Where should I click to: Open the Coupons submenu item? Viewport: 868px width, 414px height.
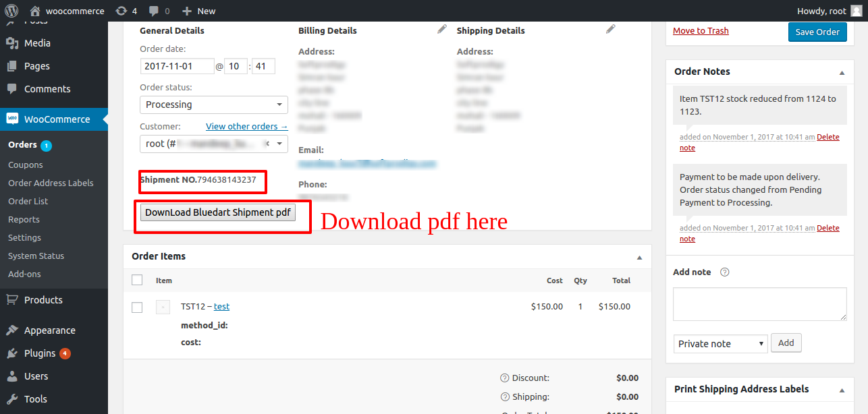26,165
